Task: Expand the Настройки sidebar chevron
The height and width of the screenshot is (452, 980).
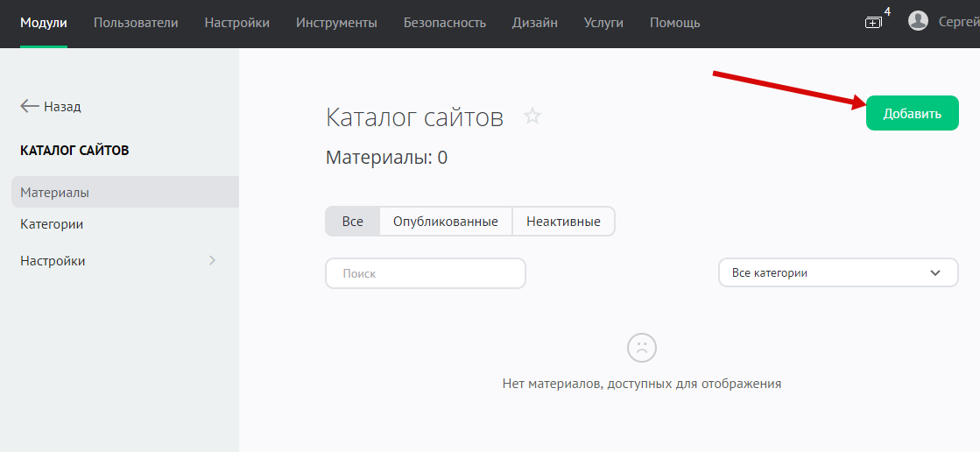Action: click(x=212, y=260)
